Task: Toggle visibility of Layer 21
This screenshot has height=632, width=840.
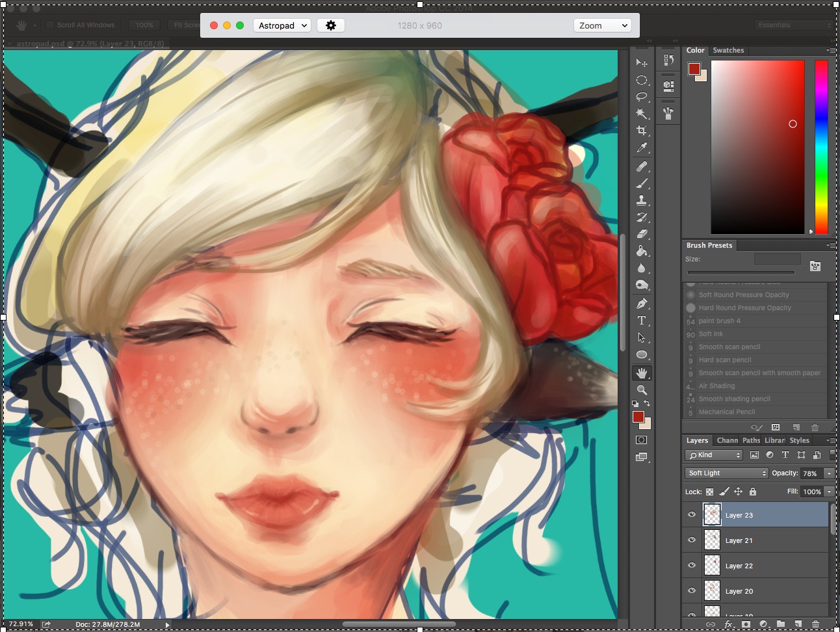Action: pyautogui.click(x=692, y=540)
